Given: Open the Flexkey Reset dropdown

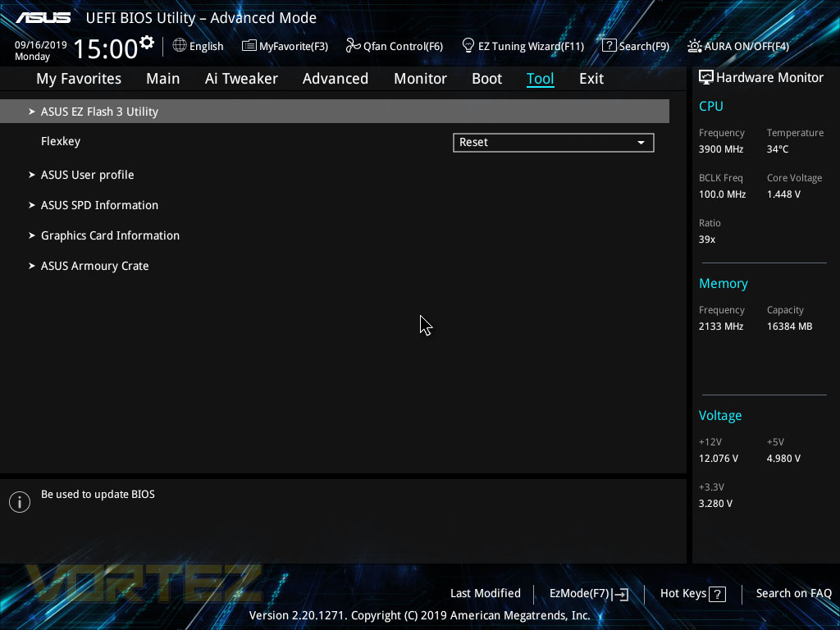Looking at the screenshot, I should pos(554,143).
